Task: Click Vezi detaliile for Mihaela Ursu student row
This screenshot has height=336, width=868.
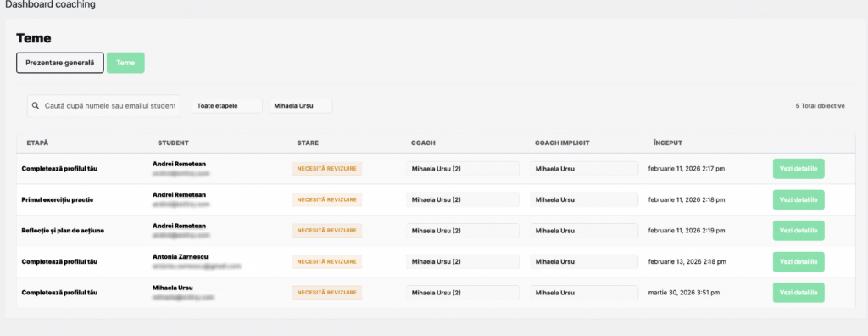Action: (x=798, y=292)
